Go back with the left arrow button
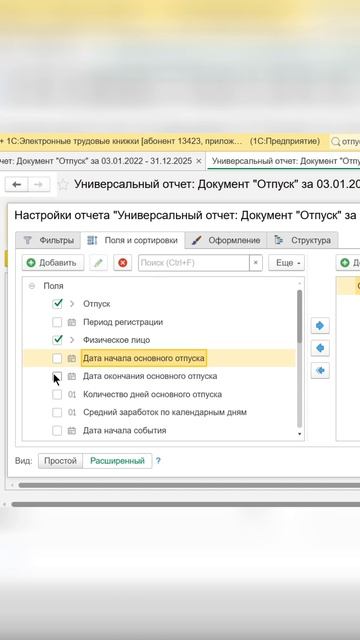The width and height of the screenshot is (360, 640). point(17,184)
